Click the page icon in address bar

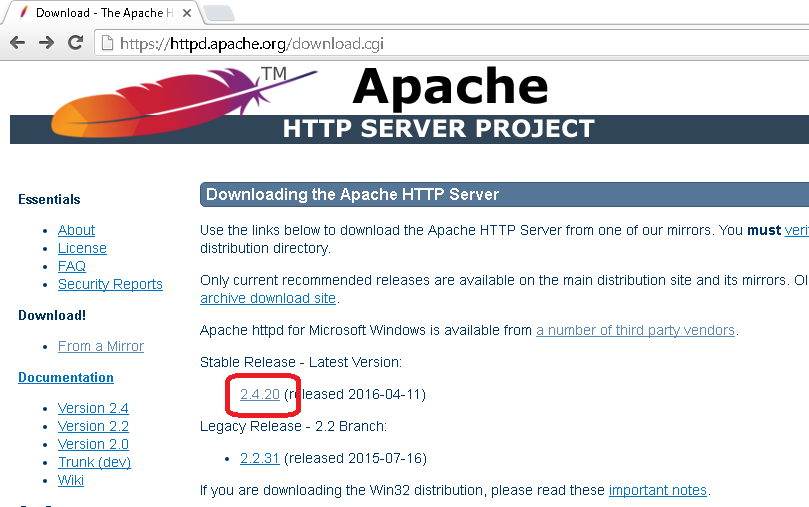click(106, 43)
